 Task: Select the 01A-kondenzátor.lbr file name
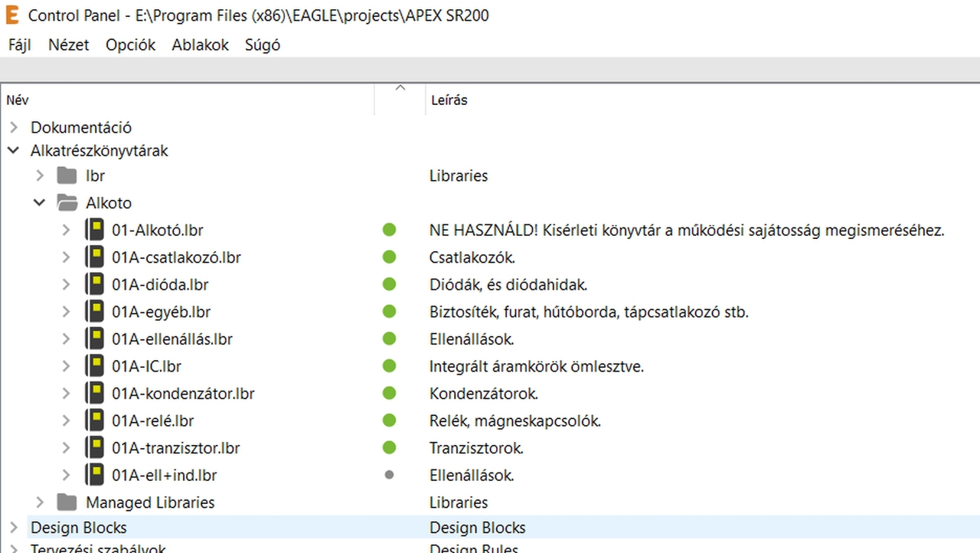(x=184, y=394)
